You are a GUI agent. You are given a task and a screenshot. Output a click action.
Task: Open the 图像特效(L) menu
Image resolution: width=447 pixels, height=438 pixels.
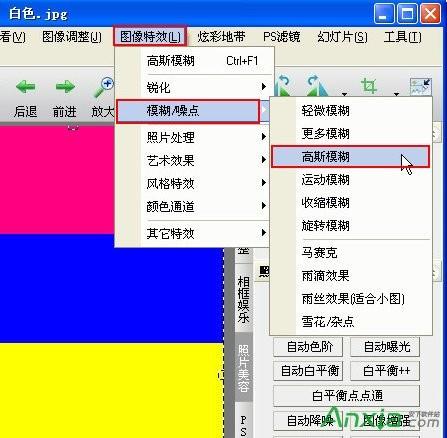(x=150, y=36)
